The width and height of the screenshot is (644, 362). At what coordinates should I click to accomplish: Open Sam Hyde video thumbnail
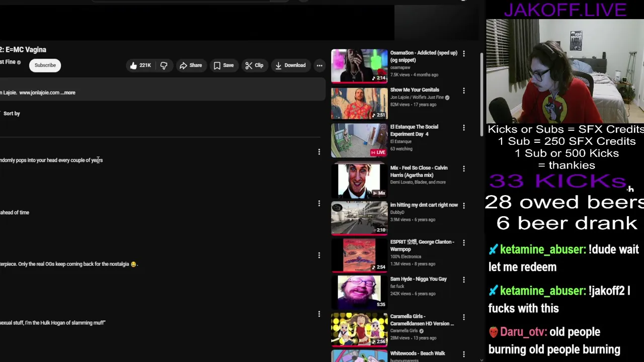coord(359,292)
